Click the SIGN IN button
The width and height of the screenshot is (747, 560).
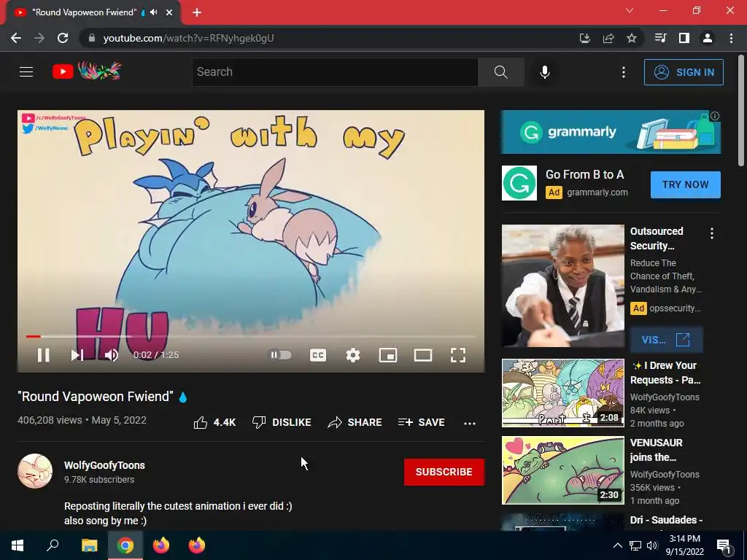[684, 72]
